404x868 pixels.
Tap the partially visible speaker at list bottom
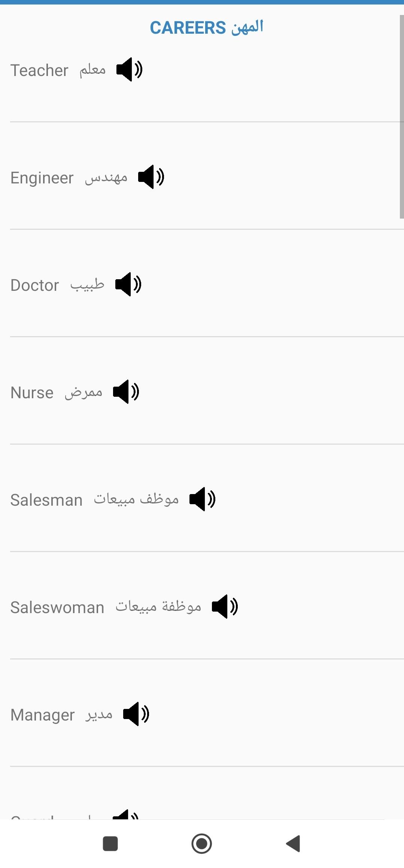point(126,814)
